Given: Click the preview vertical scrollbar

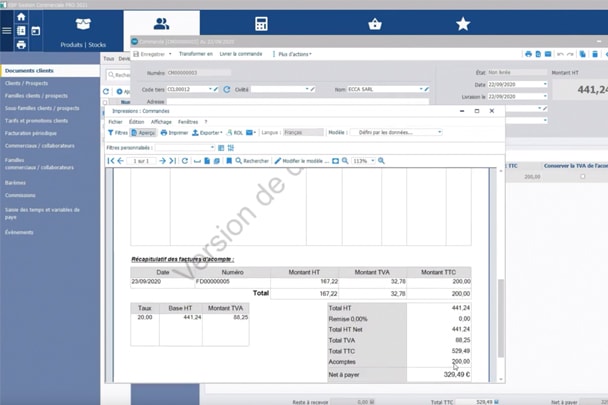Looking at the screenshot, I should (502, 300).
